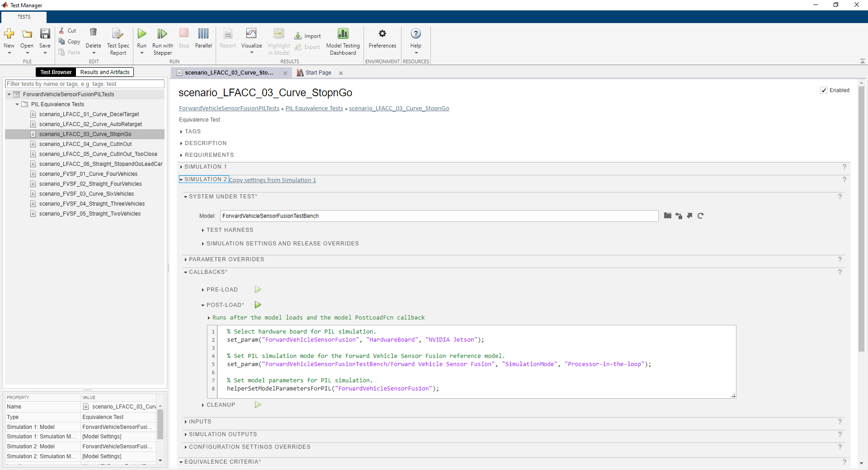Switch to Results and Artifacts tab
Image resolution: width=868 pixels, height=470 pixels.
[105, 72]
